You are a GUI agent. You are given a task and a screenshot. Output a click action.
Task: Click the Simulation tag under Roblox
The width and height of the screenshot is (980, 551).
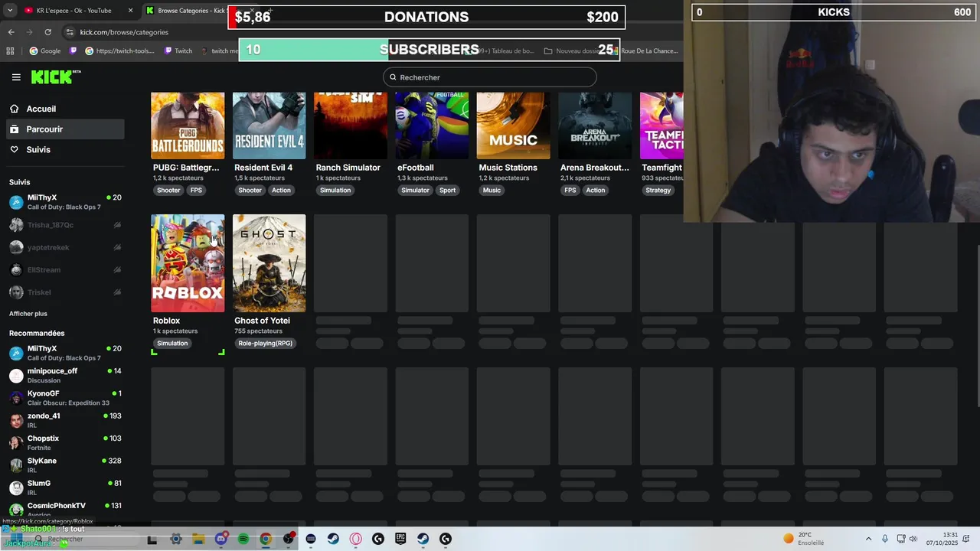tap(172, 344)
